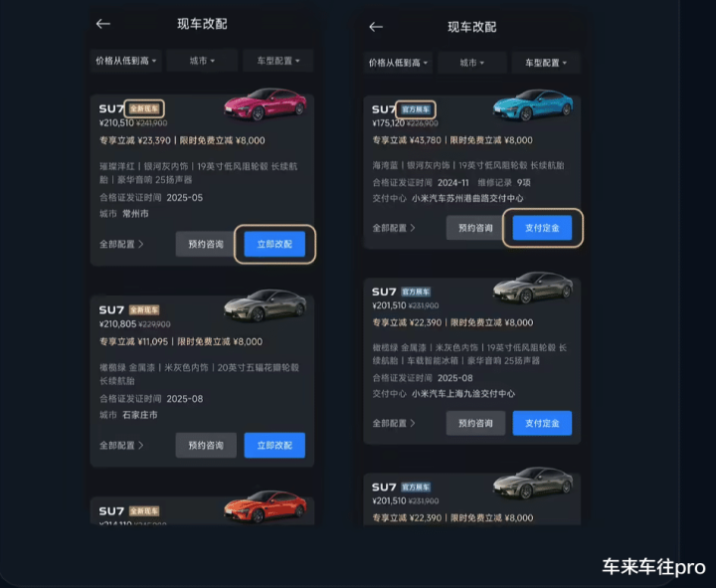716x588 pixels.
Task: Open the 城市 filter in right panel
Action: [x=471, y=63]
